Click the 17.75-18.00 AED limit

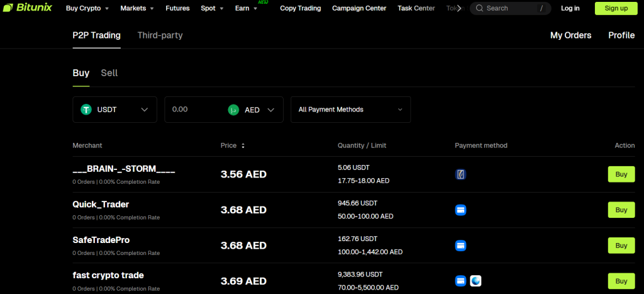pyautogui.click(x=364, y=181)
